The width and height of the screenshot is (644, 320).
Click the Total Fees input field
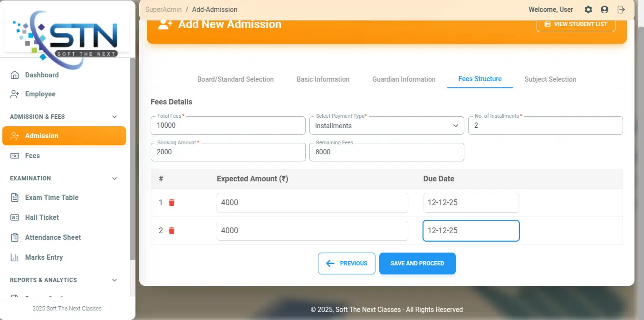228,126
